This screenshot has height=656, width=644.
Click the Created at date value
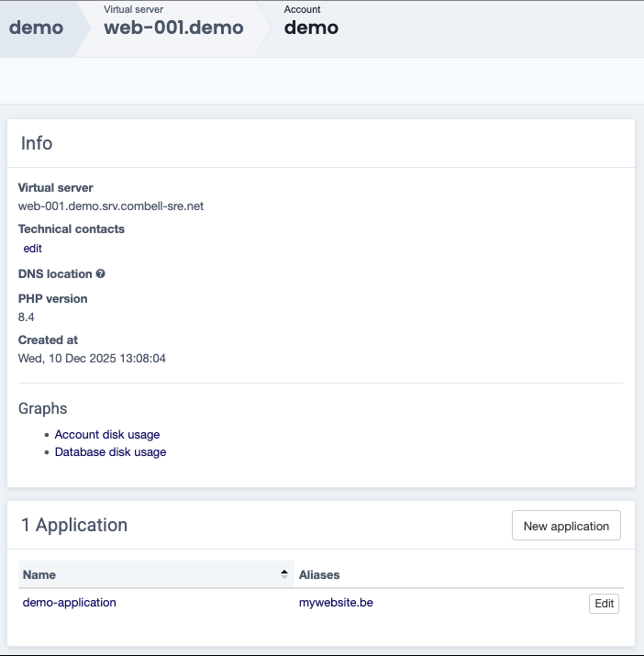click(x=92, y=359)
